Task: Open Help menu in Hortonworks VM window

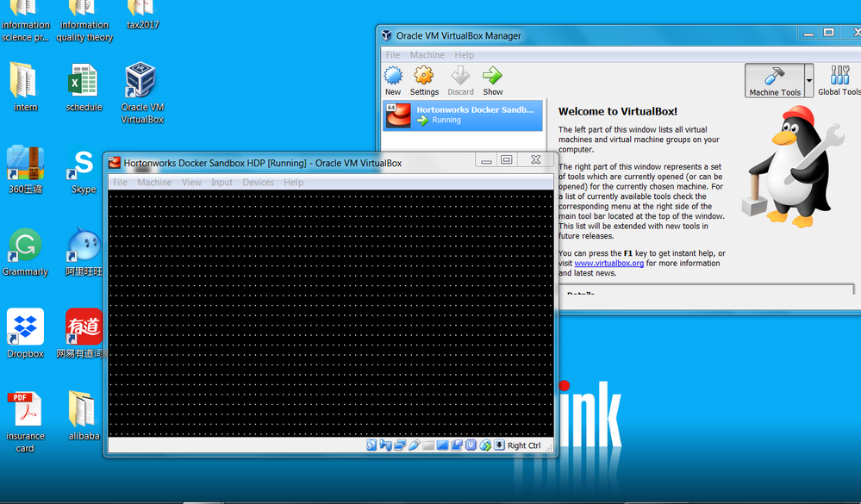Action: [x=293, y=183]
